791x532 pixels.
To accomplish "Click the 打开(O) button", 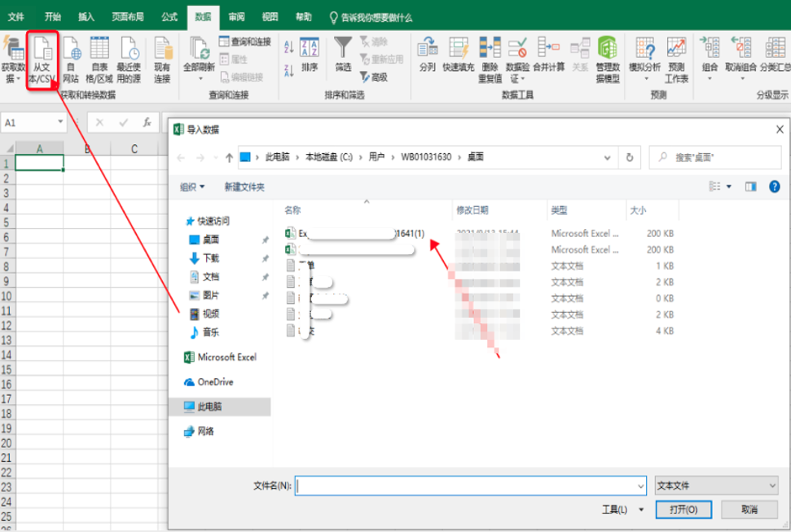I will click(683, 510).
